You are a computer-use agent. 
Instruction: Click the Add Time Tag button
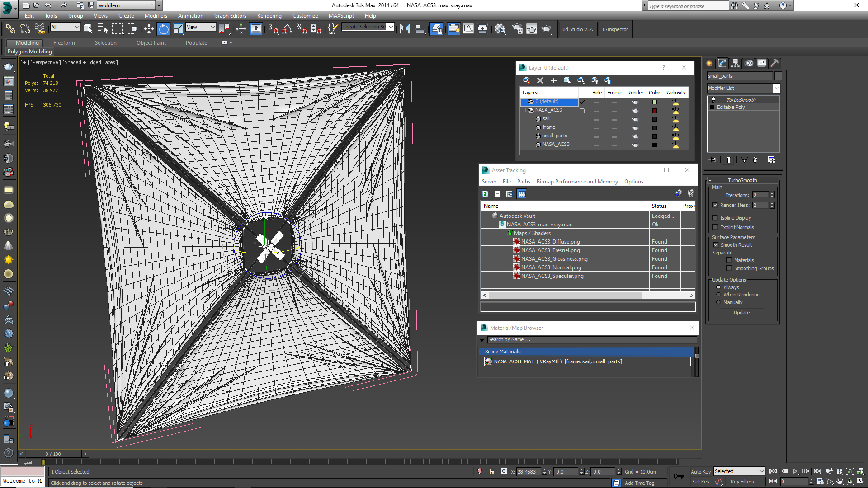[x=639, y=483]
